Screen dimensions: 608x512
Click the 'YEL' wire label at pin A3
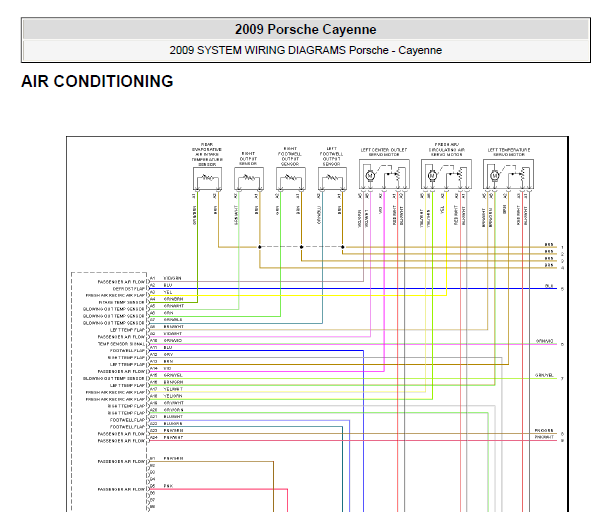(x=168, y=292)
